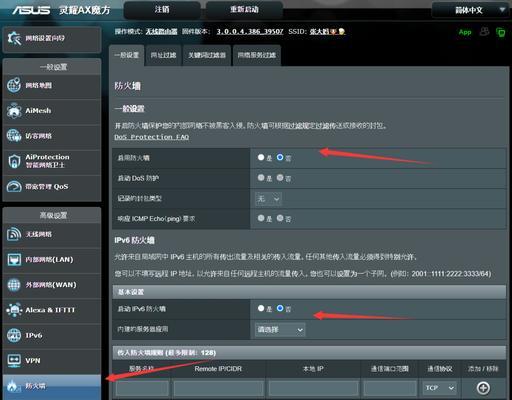This screenshot has width=512, height=400.
Task: Open the 内建的服务器应用 请选择 dropdown
Action: pos(280,330)
